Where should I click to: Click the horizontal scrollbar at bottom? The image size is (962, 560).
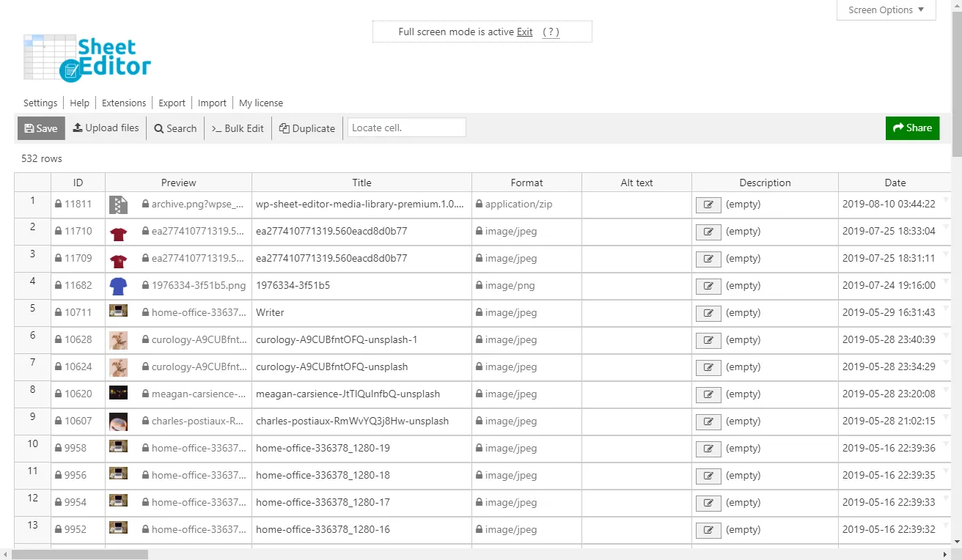click(79, 555)
